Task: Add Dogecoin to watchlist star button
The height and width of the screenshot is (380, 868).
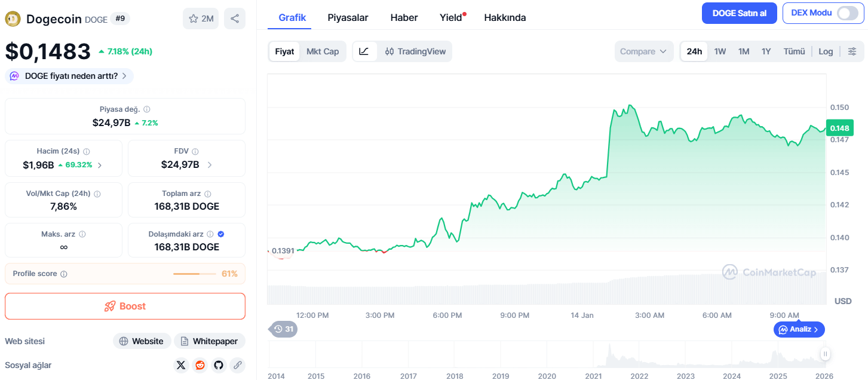Action: point(201,19)
